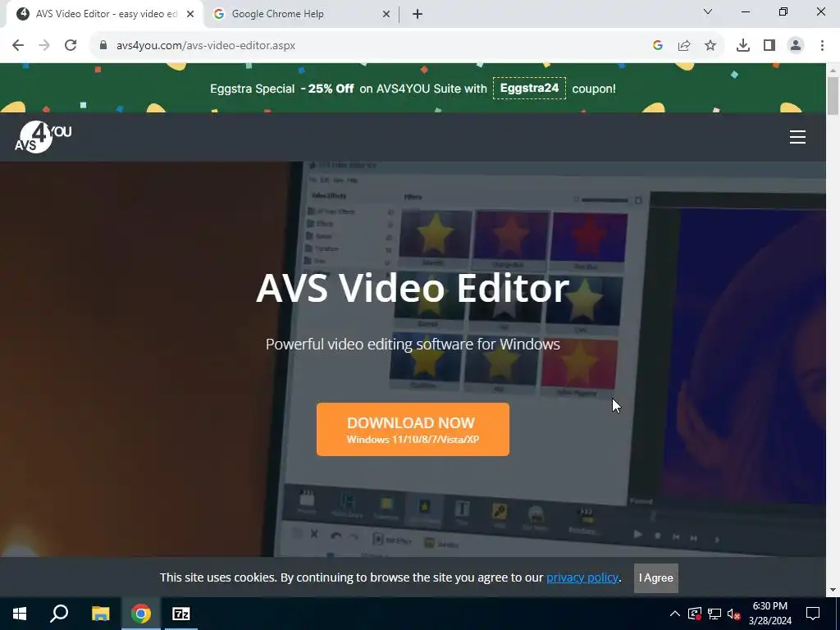
Task: View site info via lock icon
Action: [103, 46]
